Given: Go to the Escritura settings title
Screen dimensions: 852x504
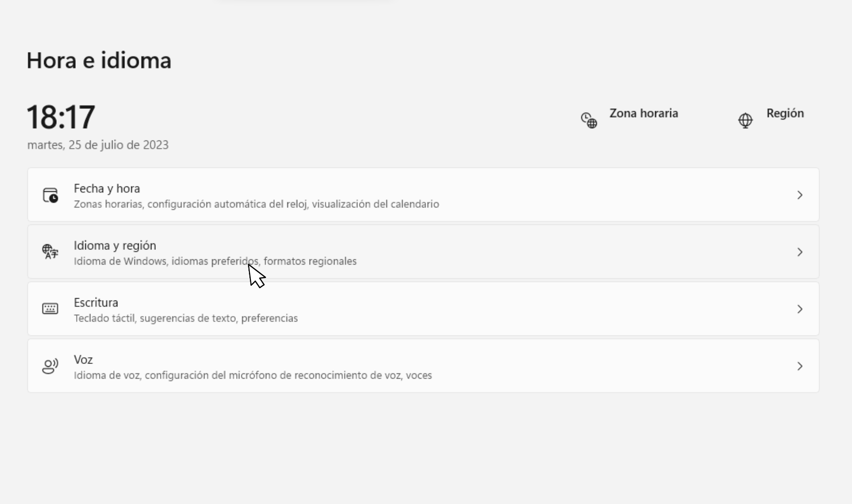Looking at the screenshot, I should point(96,303).
